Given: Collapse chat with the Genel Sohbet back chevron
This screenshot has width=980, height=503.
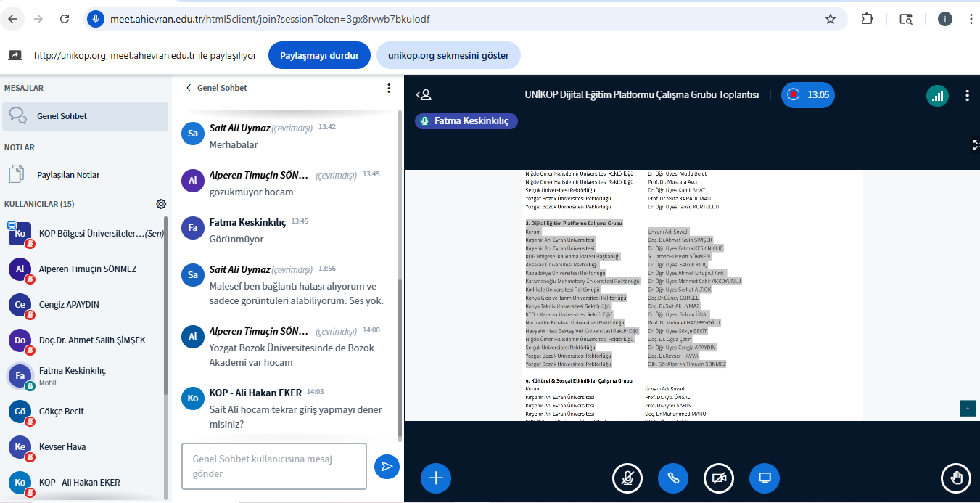Looking at the screenshot, I should pyautogui.click(x=189, y=88).
